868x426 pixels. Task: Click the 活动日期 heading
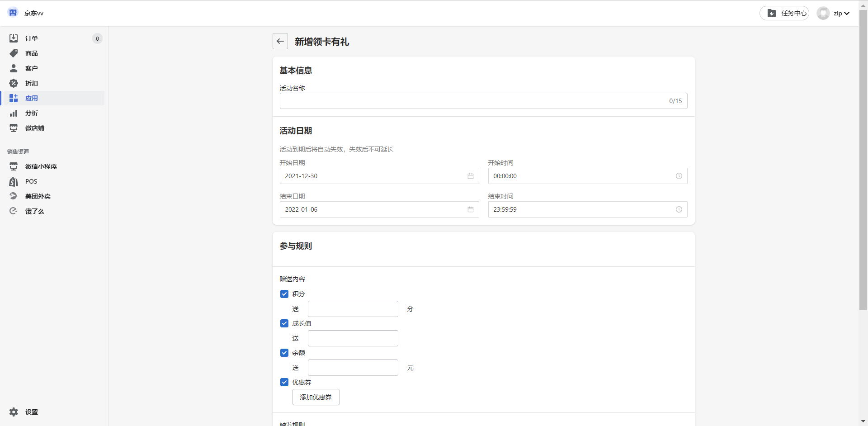coord(296,131)
